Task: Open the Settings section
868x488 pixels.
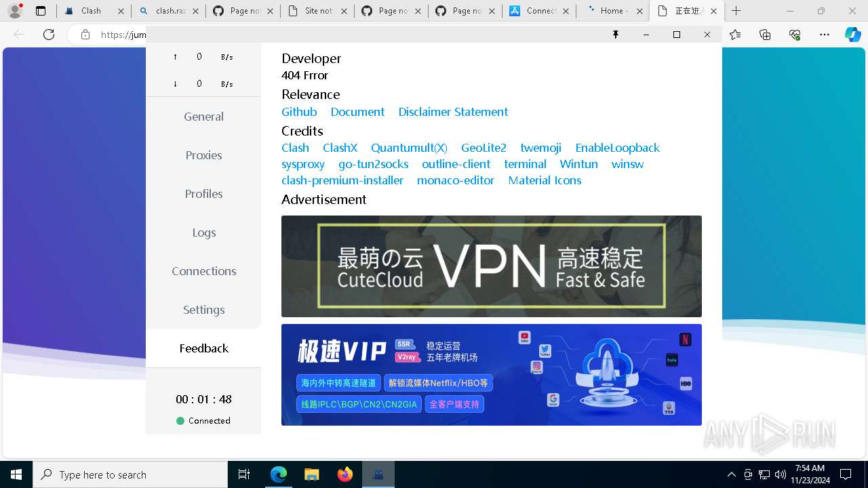Action: [x=203, y=310]
